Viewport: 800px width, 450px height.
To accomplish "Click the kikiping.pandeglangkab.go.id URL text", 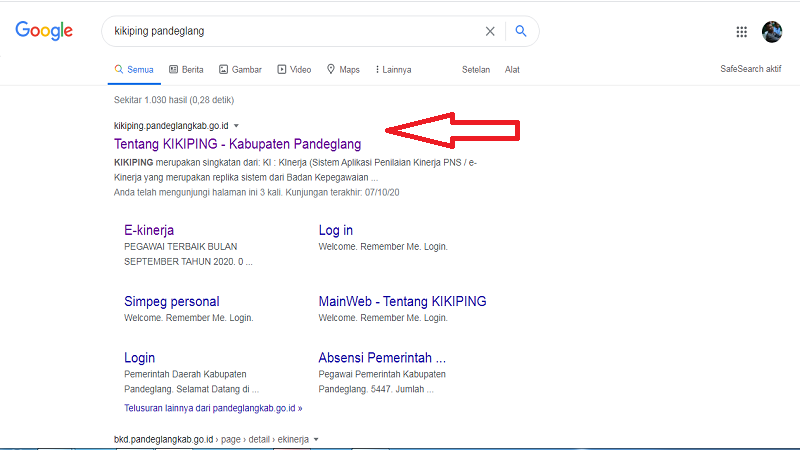I will pyautogui.click(x=171, y=126).
